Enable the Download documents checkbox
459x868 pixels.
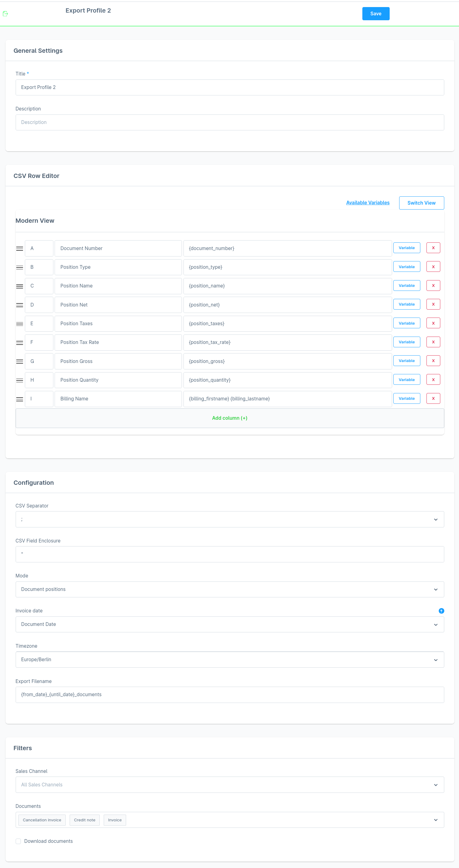tap(18, 841)
